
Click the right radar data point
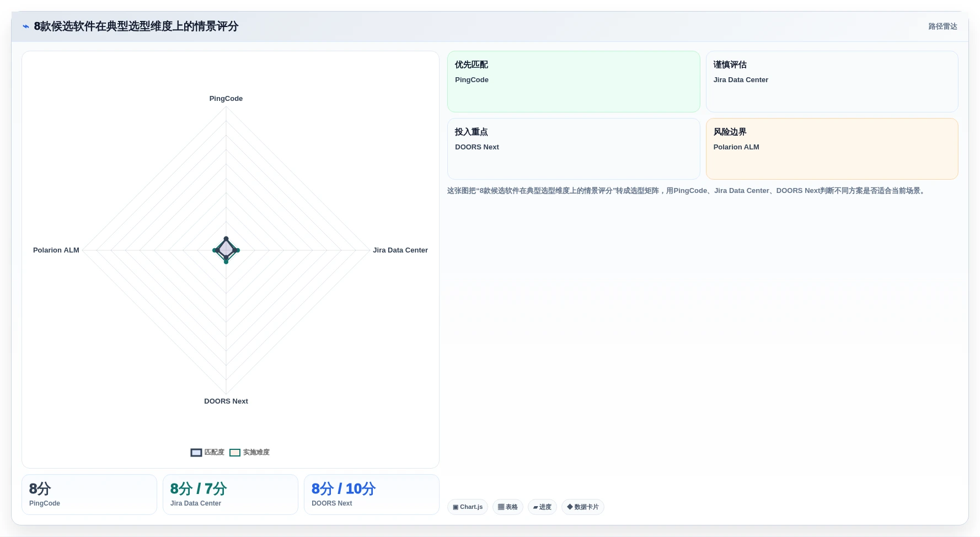(237, 250)
